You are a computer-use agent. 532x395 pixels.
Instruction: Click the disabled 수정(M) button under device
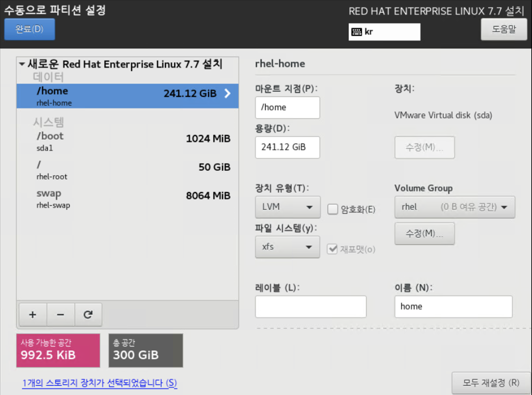coord(425,147)
